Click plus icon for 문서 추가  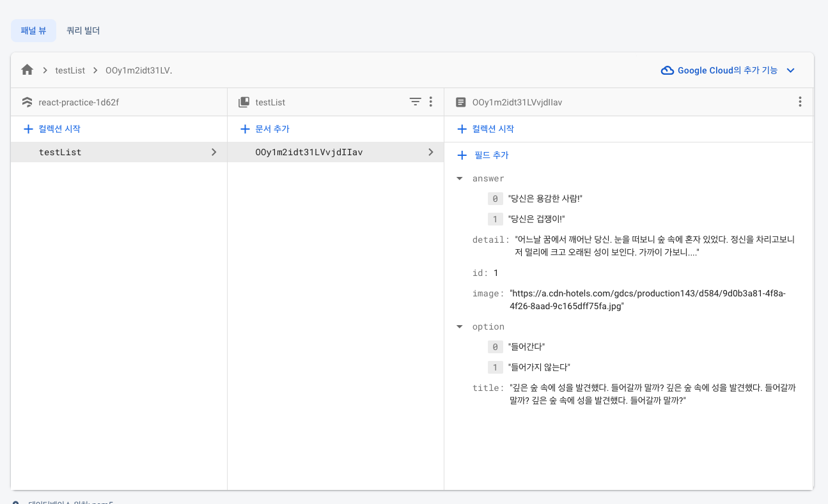click(245, 129)
